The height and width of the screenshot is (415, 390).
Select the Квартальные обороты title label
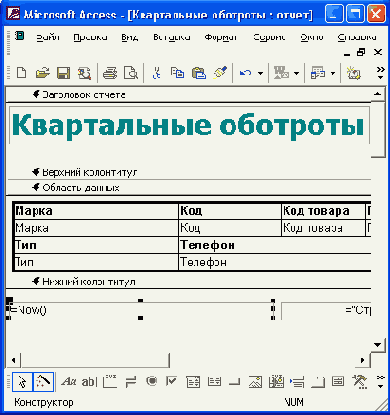coord(189,125)
